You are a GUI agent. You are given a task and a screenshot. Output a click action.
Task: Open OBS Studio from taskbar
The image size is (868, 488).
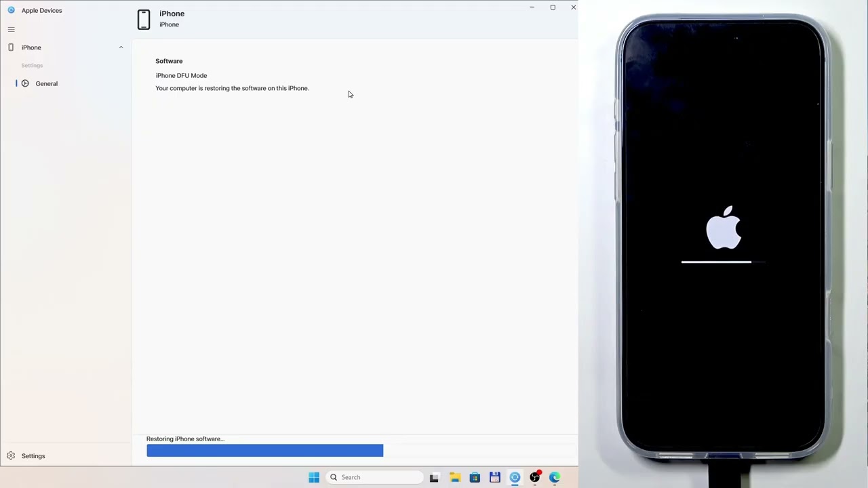(x=535, y=477)
